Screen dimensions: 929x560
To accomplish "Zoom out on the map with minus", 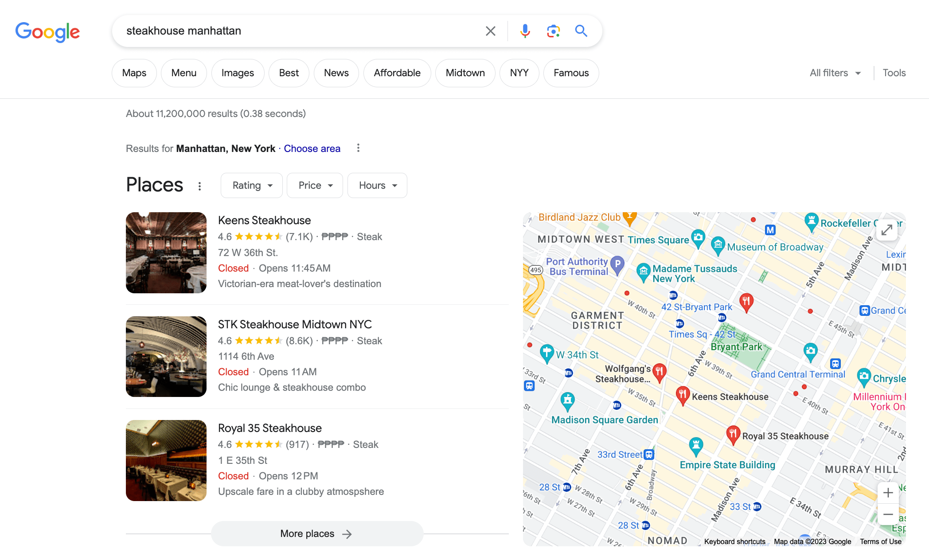I will tap(888, 514).
